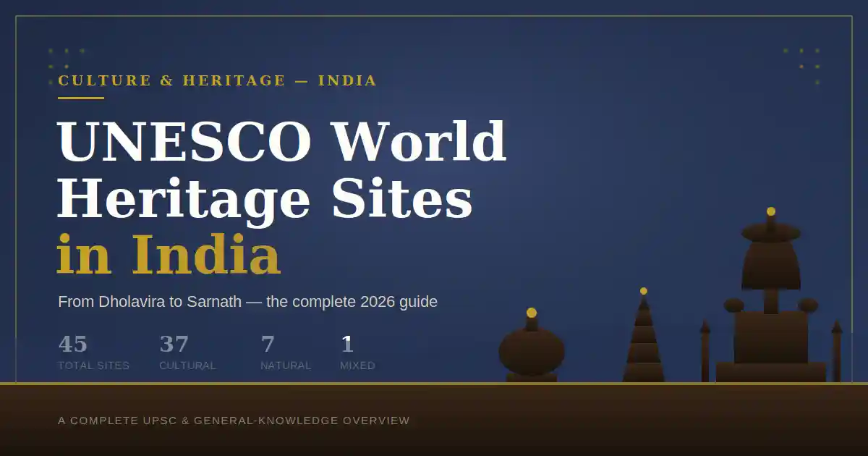Image resolution: width=868 pixels, height=456 pixels.
Task: Click the domed mausoleum silhouette illustration
Action: pyautogui.click(x=771, y=295)
